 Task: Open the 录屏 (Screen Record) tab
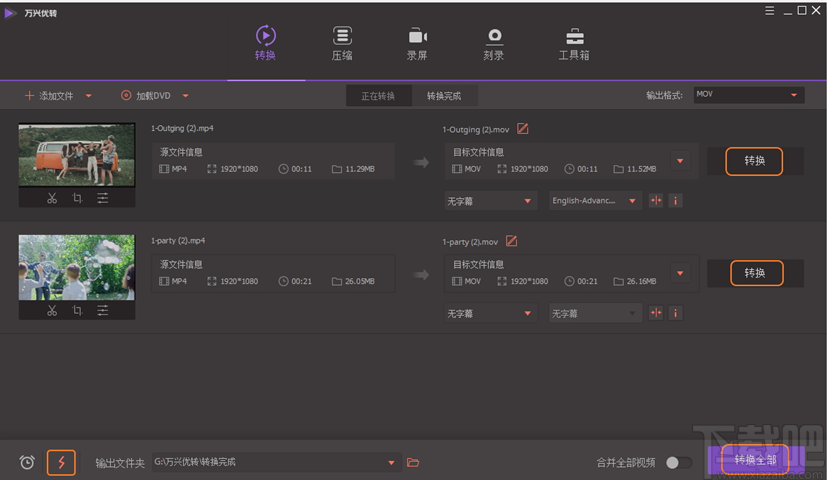[x=417, y=43]
